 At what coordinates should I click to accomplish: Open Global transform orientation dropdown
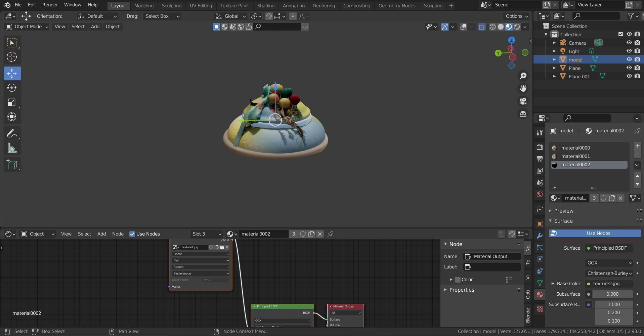click(x=231, y=16)
